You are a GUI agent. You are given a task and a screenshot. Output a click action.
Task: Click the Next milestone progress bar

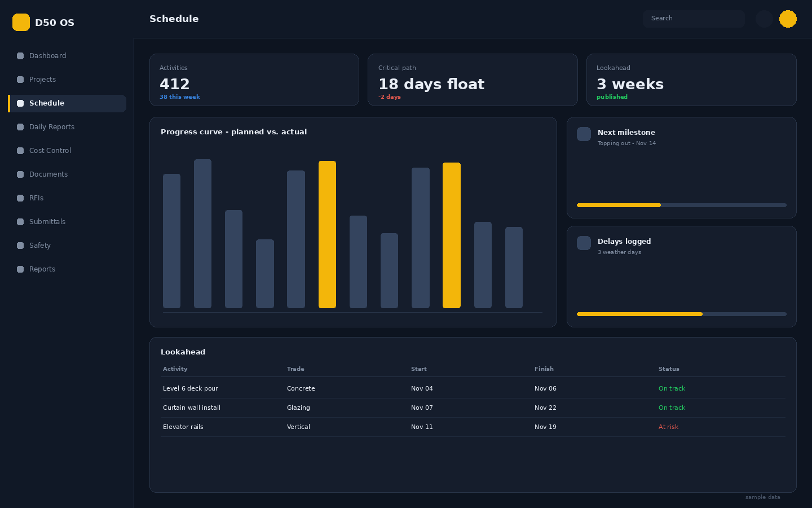[682, 205]
